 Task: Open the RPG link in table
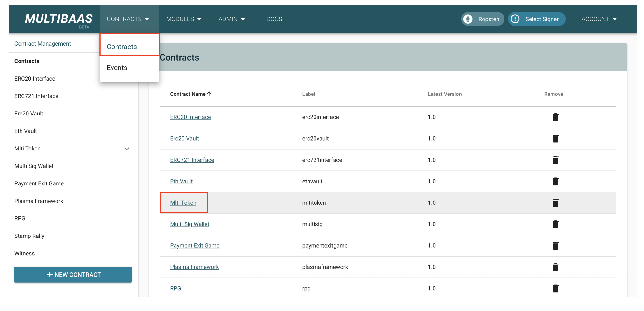[x=175, y=289]
